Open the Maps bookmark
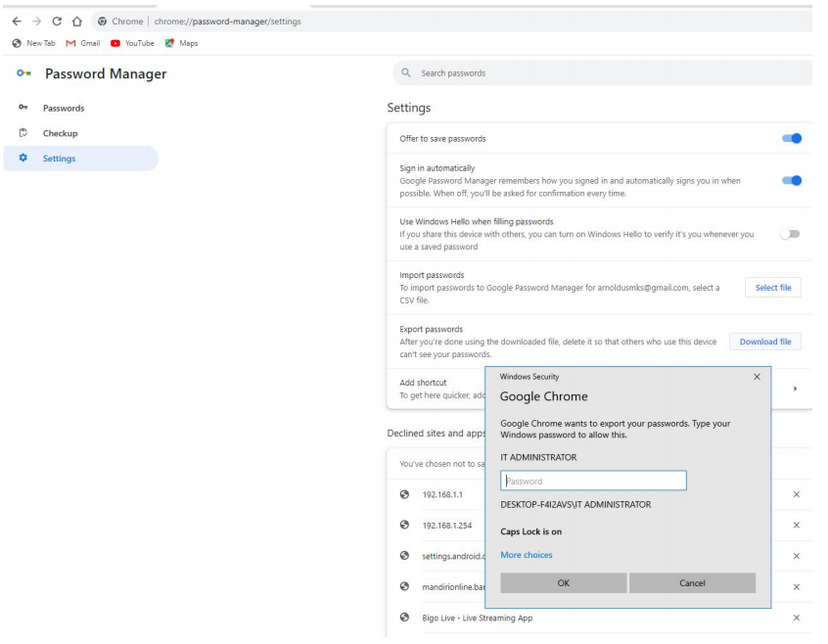 pos(181,43)
